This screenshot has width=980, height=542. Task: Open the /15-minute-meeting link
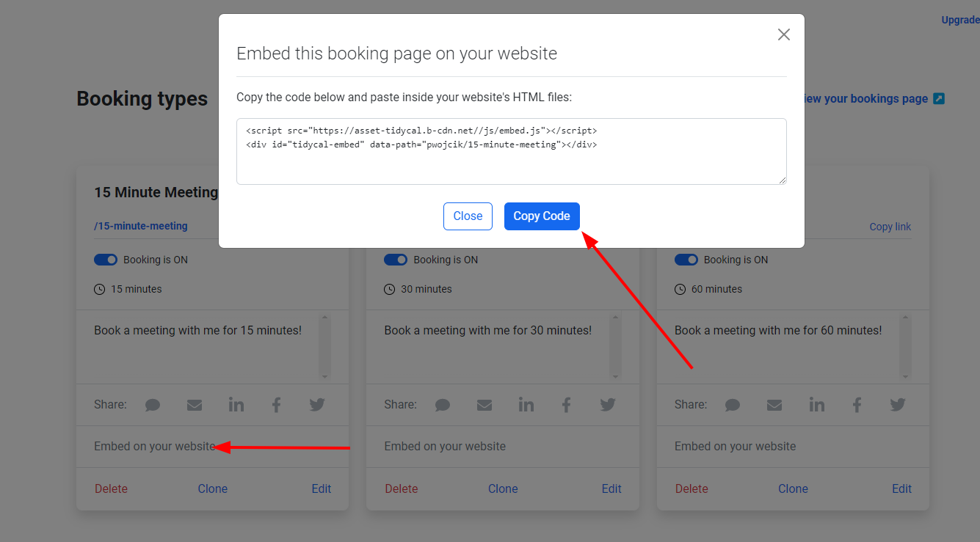pyautogui.click(x=141, y=226)
